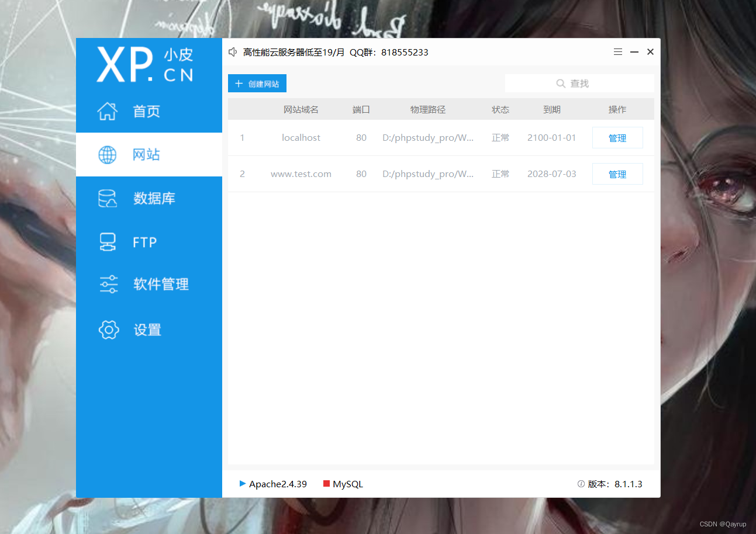Open the 软件管理 tab label
756x534 pixels.
(161, 285)
